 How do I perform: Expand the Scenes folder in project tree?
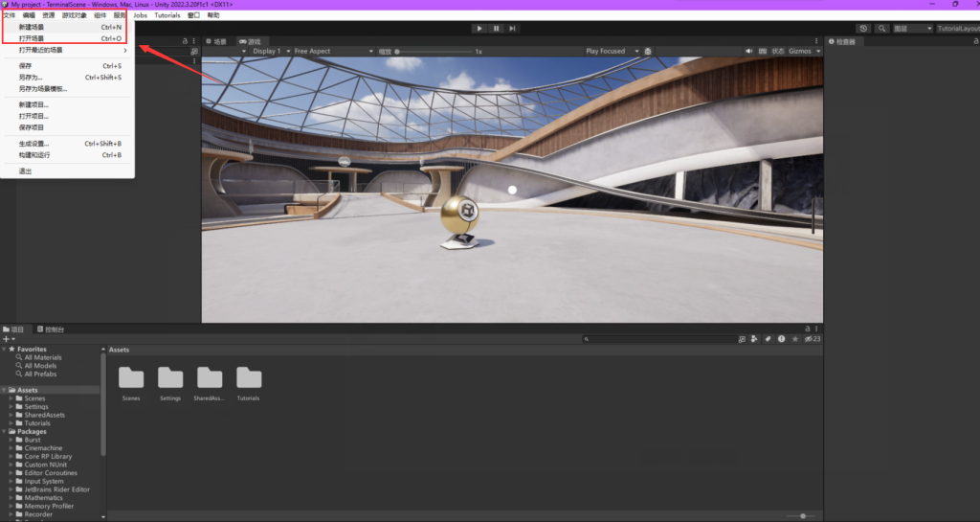pos(11,398)
